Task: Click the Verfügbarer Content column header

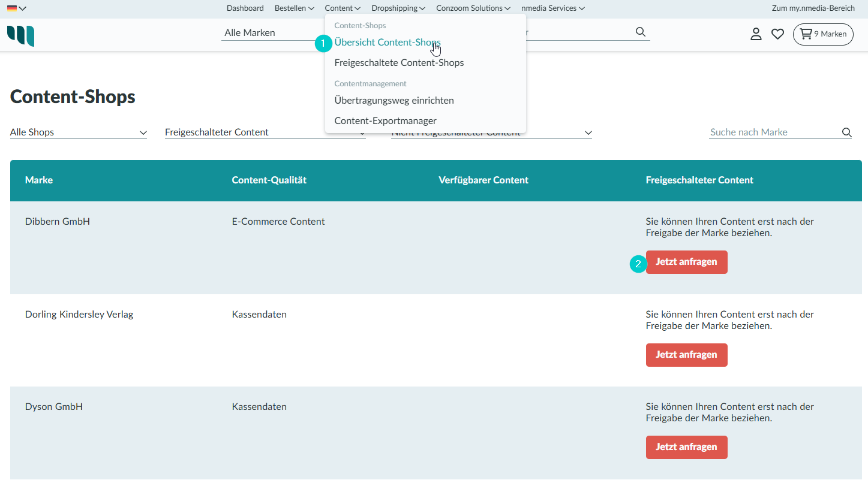Action: coord(483,180)
